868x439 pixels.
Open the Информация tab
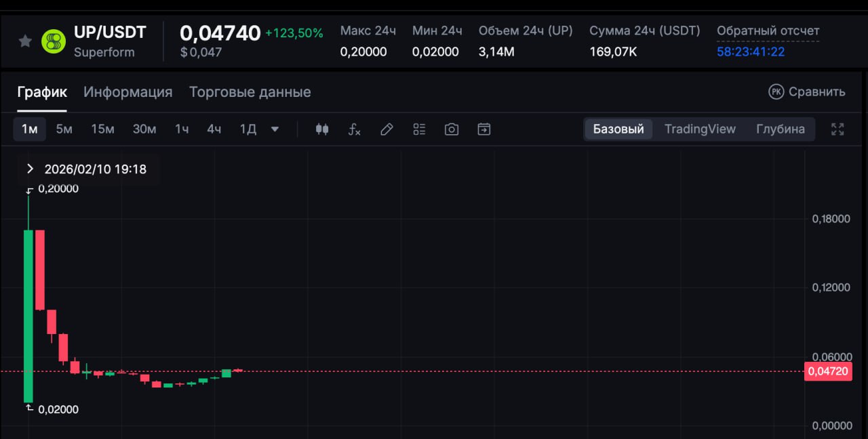(127, 92)
